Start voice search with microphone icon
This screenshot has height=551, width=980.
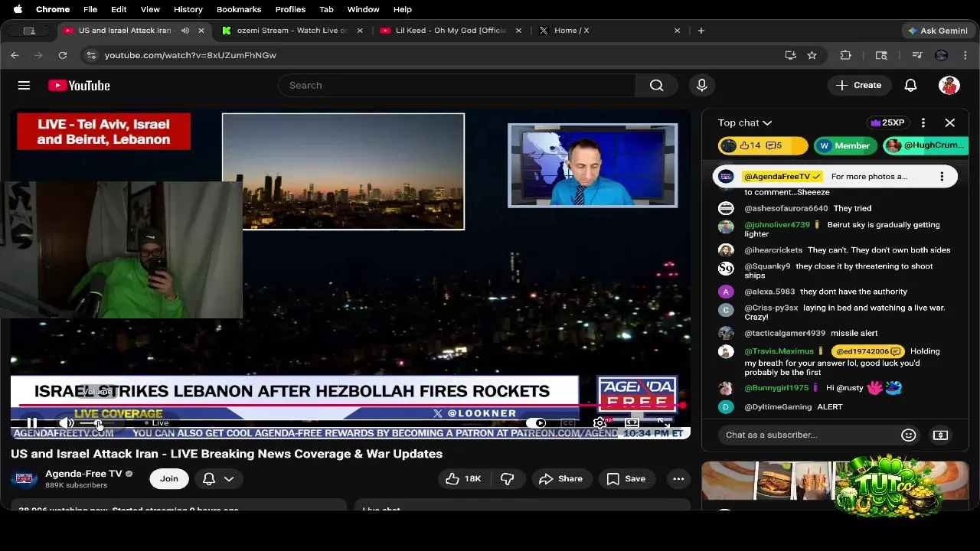click(x=701, y=85)
